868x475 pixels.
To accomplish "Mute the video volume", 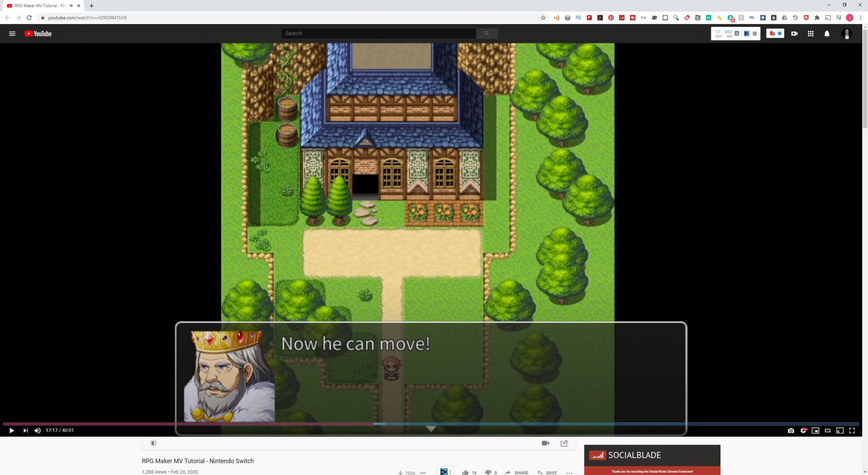I will pos(38,431).
